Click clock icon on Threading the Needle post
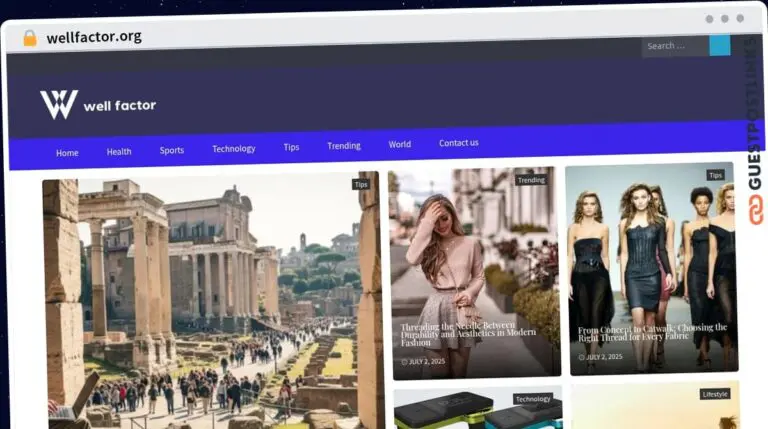 tap(404, 361)
